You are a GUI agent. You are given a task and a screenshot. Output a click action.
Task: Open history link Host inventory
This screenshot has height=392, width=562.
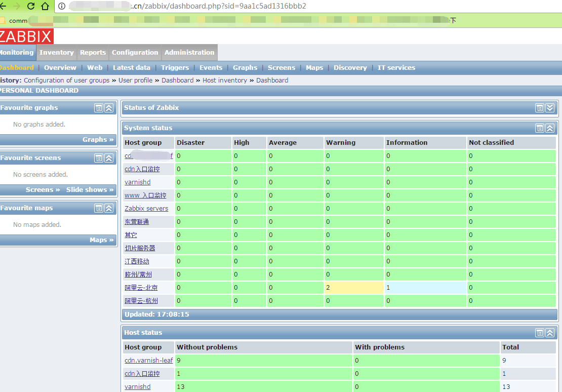point(225,81)
